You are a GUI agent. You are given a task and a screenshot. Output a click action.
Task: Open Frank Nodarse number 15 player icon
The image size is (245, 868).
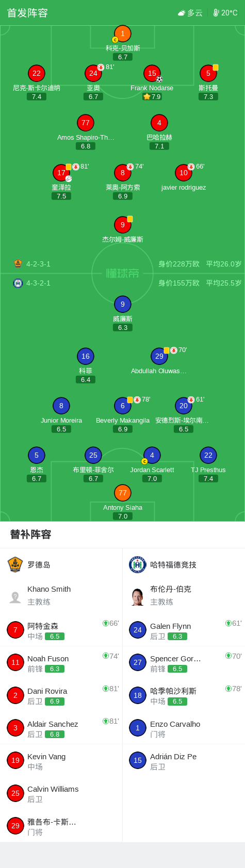(152, 74)
